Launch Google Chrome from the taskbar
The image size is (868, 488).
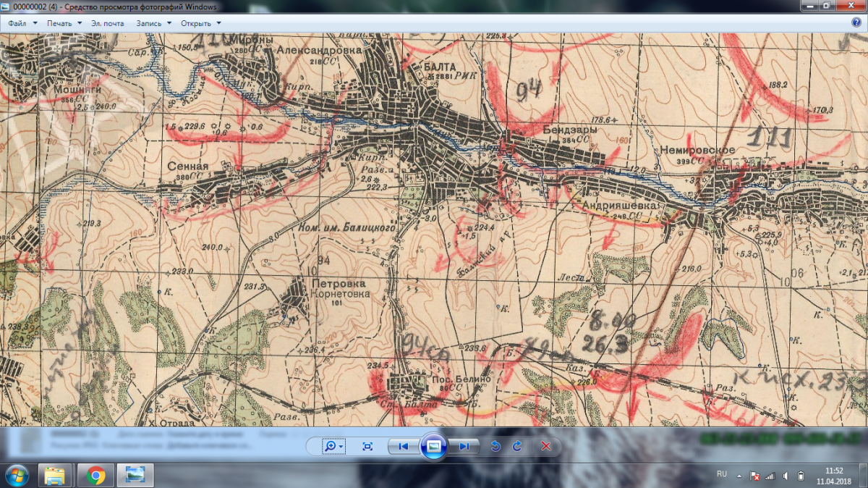[95, 476]
